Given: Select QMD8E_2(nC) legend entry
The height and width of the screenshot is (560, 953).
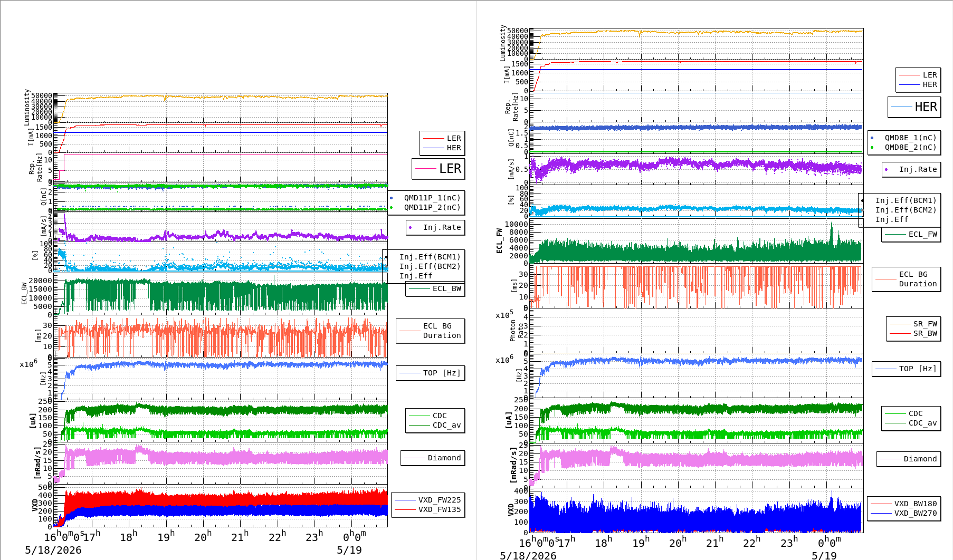Looking at the screenshot, I should pos(910,147).
